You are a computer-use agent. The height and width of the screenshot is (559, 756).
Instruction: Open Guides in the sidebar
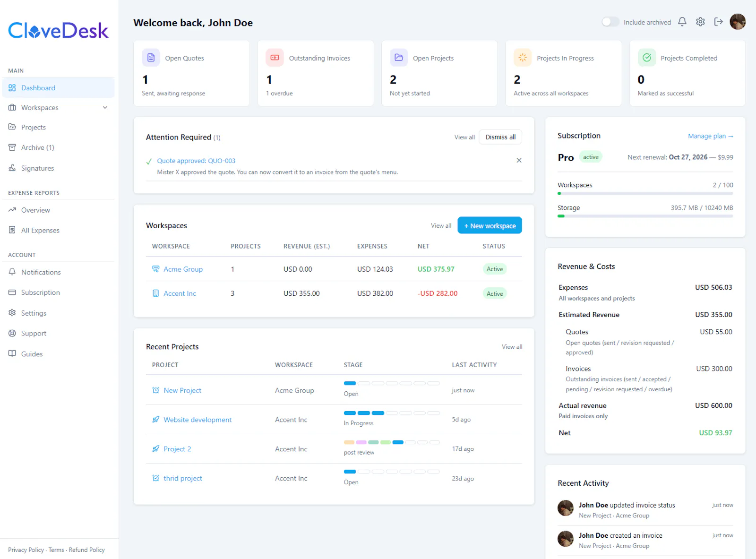[x=58, y=354]
